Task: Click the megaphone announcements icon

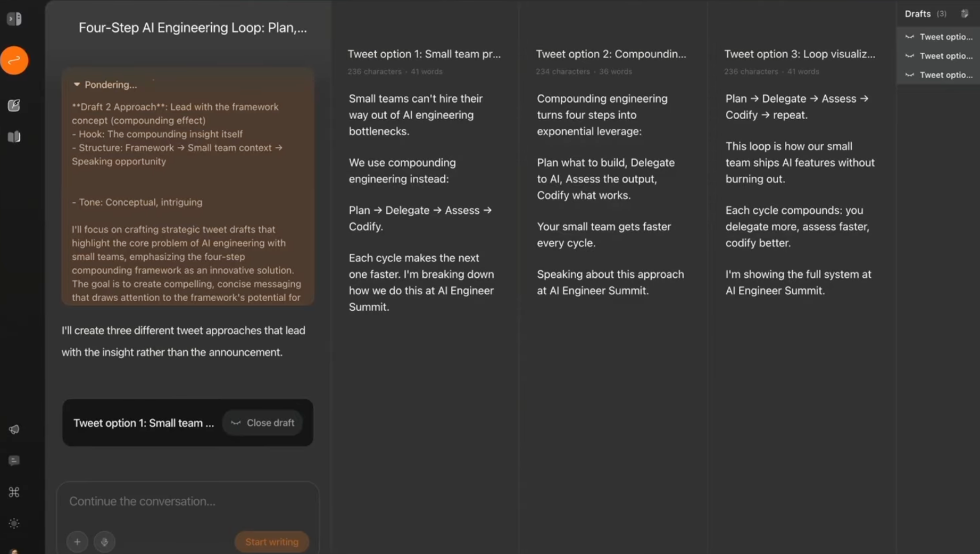Action: tap(14, 429)
